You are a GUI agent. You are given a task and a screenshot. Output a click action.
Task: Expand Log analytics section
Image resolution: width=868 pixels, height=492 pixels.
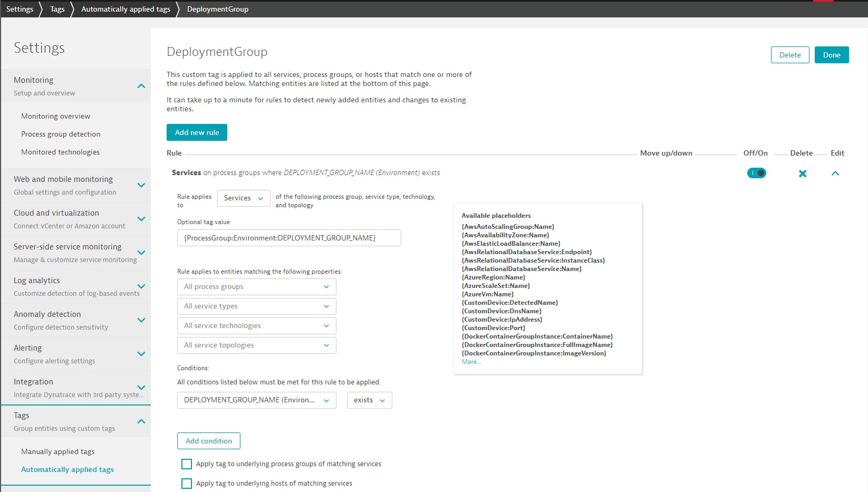[141, 286]
